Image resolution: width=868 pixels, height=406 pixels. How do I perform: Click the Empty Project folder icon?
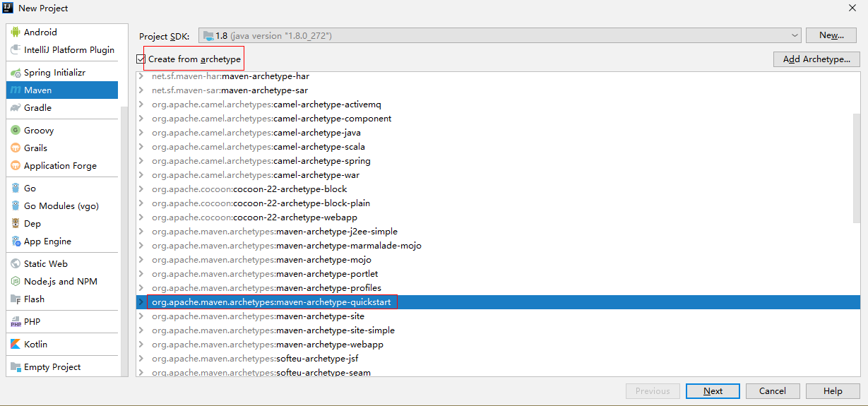16,367
